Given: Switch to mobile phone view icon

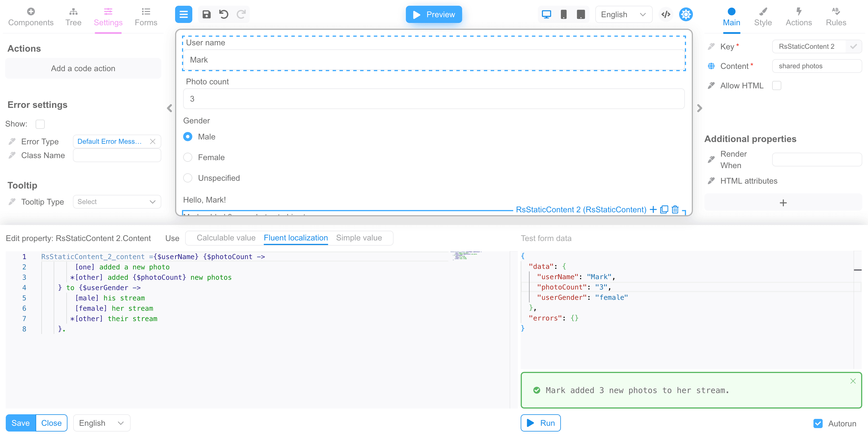Looking at the screenshot, I should coord(563,14).
